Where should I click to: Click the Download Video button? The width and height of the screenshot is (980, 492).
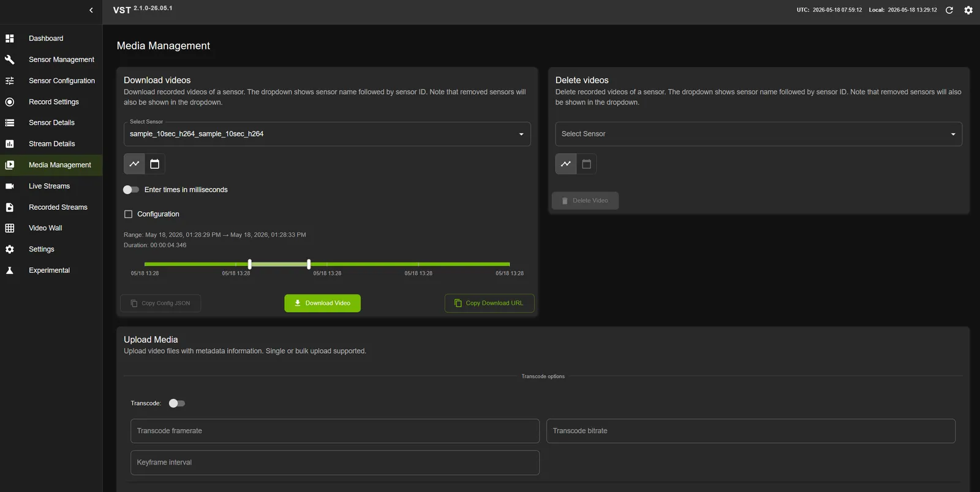[x=322, y=303]
